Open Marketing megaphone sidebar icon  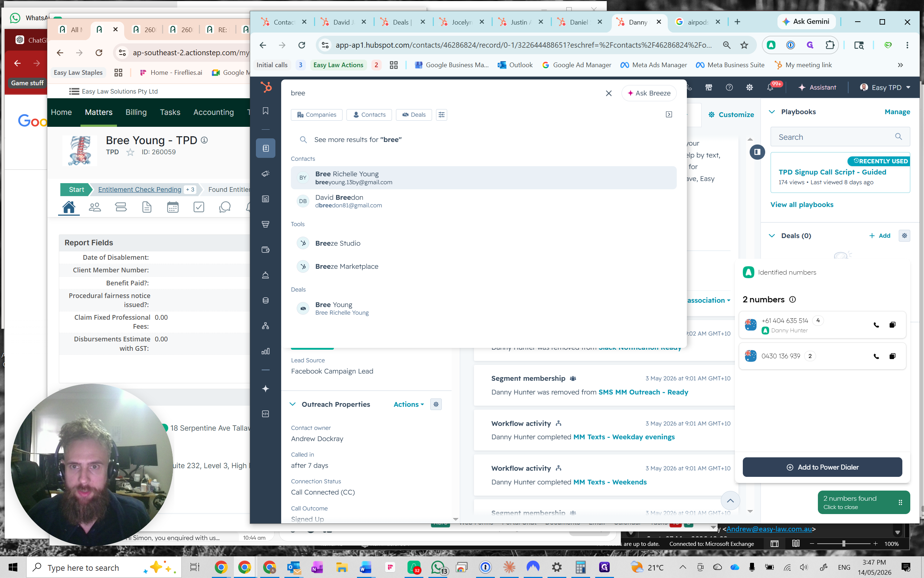point(266,173)
